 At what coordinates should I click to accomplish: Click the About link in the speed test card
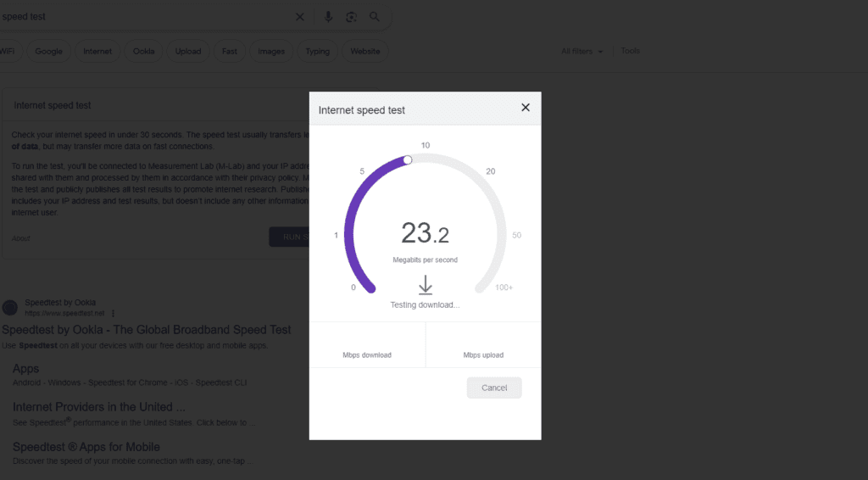pyautogui.click(x=20, y=238)
